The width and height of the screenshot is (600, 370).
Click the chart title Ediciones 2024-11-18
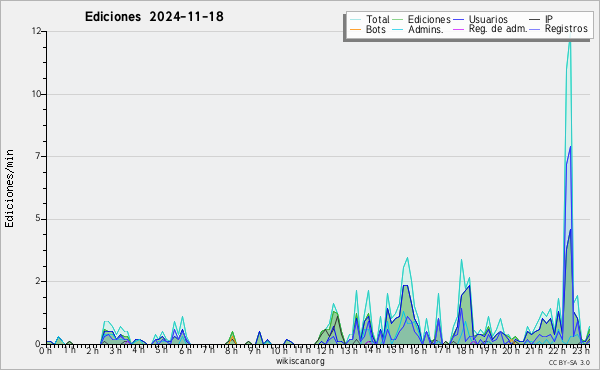(x=154, y=17)
